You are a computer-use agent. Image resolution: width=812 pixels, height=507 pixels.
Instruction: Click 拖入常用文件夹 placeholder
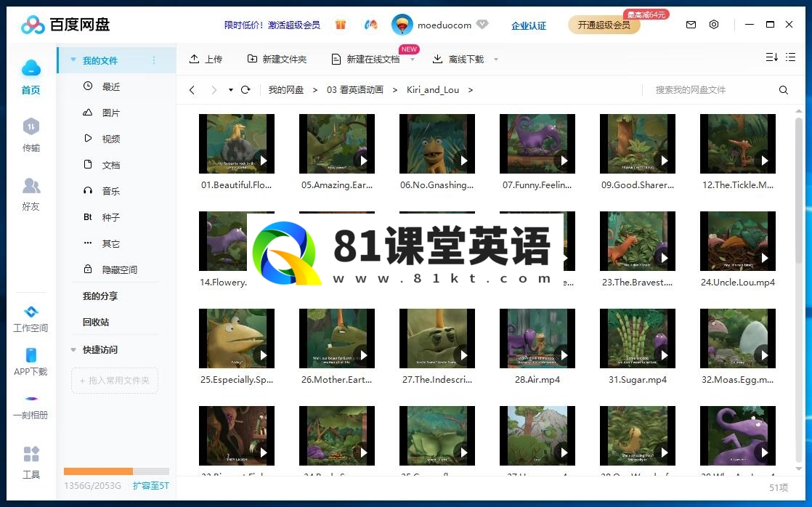(115, 380)
